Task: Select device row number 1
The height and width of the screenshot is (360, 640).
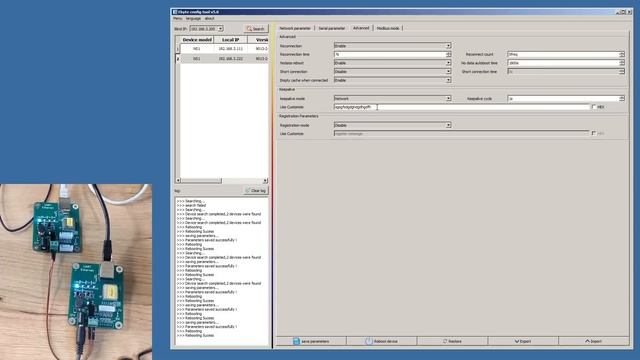Action: click(x=222, y=49)
